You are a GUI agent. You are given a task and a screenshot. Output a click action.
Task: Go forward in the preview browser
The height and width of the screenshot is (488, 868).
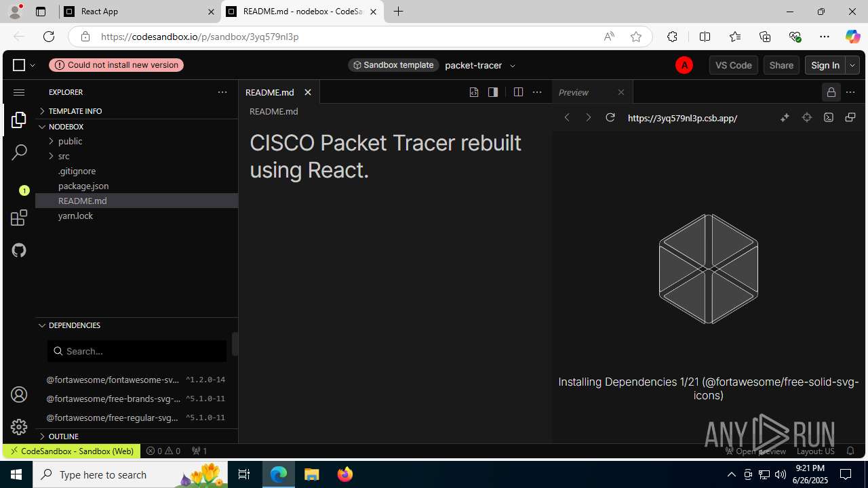point(589,117)
